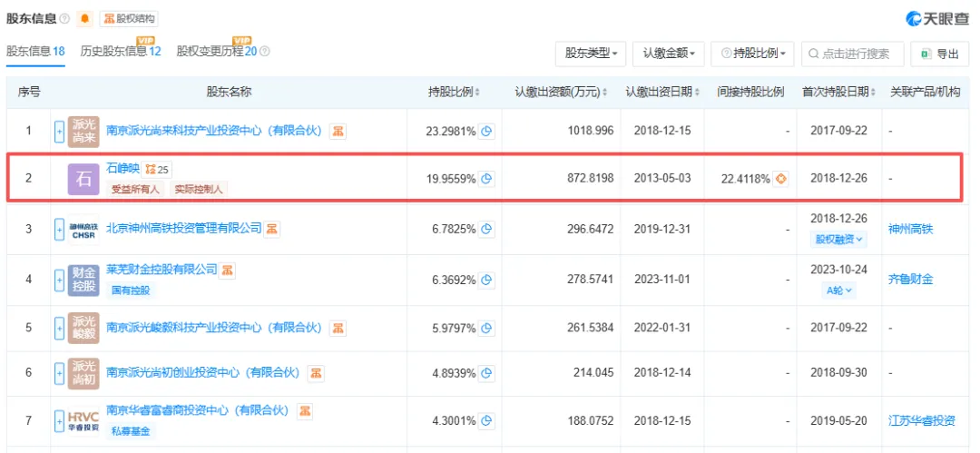Viewport: 980px width, 453px height.
Task: Open the A轮 dropdown tag
Action: pyautogui.click(x=838, y=290)
